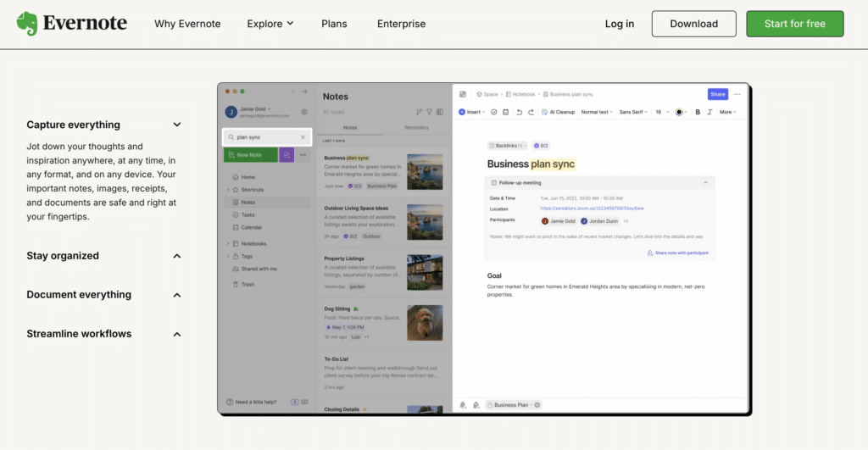868x450 pixels.
Task: Open the Explore dropdown menu
Action: [x=270, y=24]
